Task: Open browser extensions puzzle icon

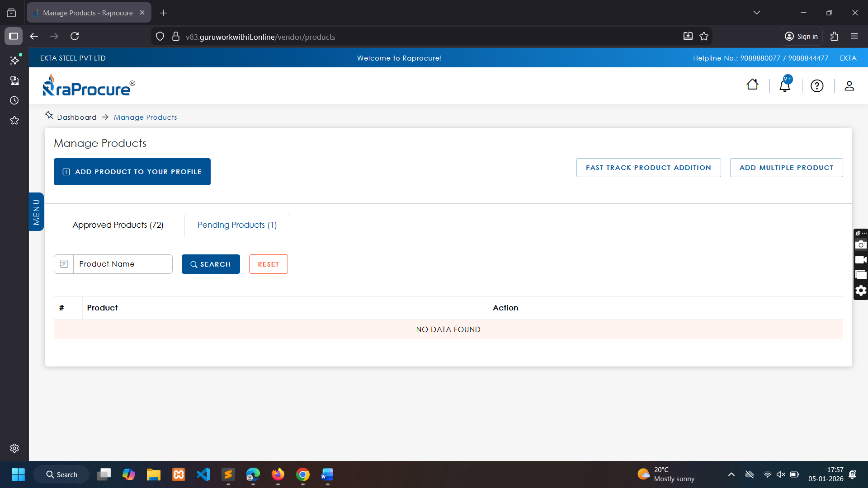Action: coord(835,37)
